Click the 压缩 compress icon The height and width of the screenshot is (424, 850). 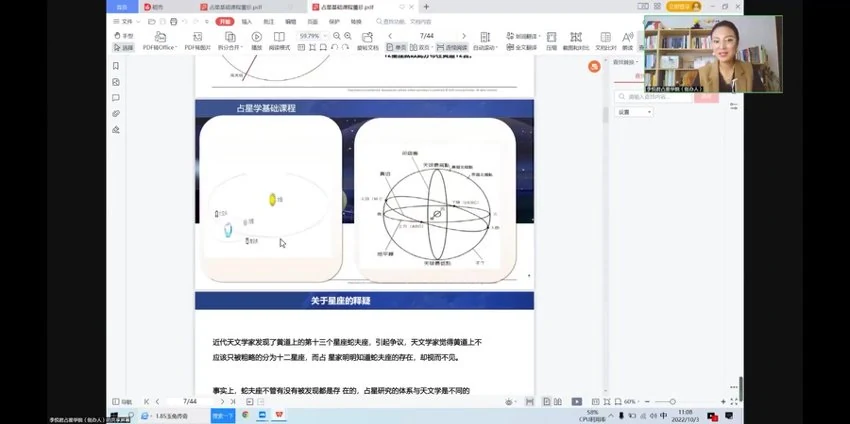551,41
